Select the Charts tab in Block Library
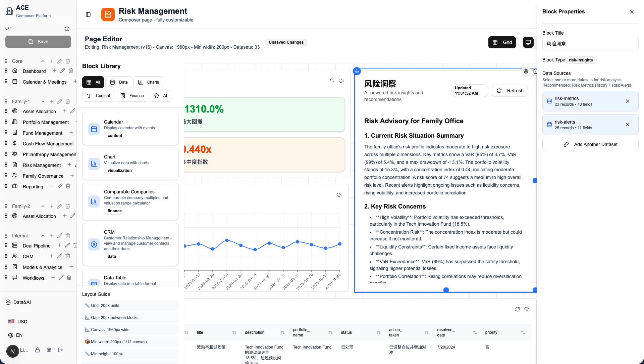The image size is (644, 364). [148, 82]
